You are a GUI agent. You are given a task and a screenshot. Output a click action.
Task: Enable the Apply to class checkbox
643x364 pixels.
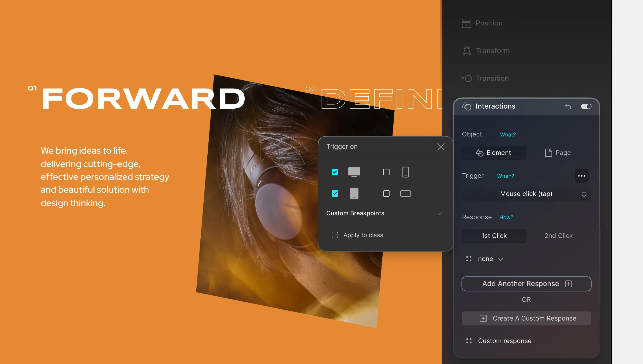pyautogui.click(x=335, y=235)
